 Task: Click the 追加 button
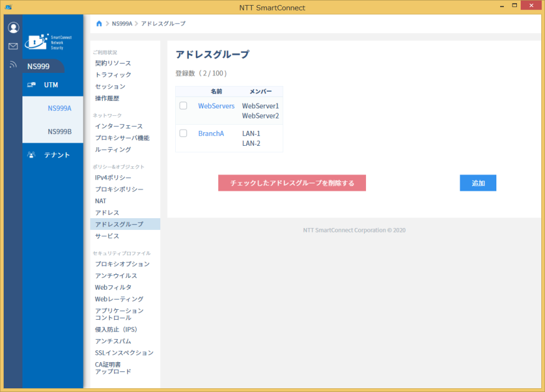[x=478, y=183]
